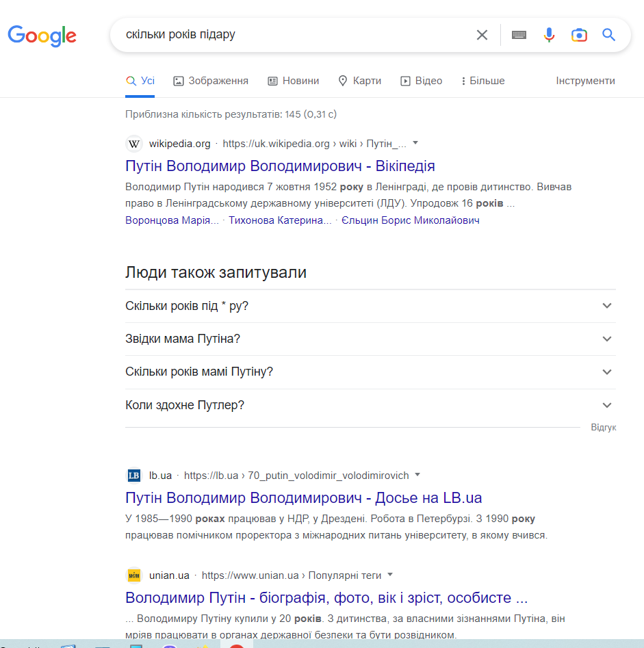Click the lb.ua URL breadcrumb
This screenshot has width=644, height=648.
tap(296, 476)
